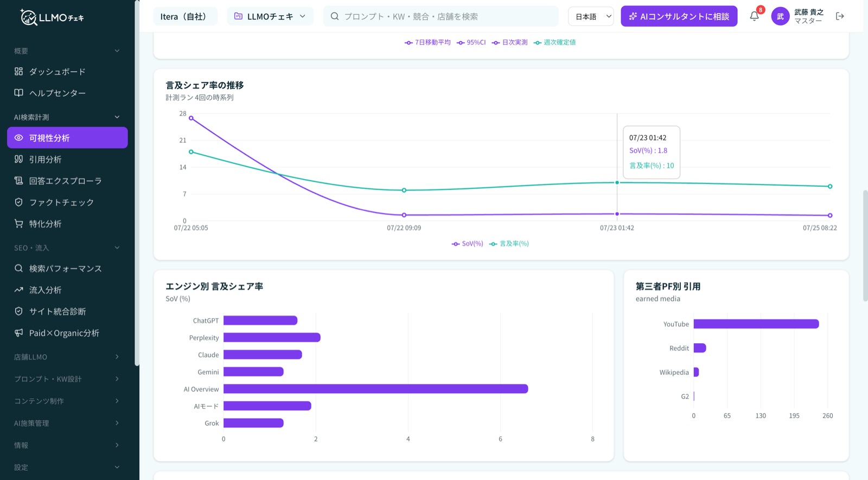Viewport: 868px width, 480px height.
Task: Click the Claude bar in SoV chart
Action: pos(263,355)
